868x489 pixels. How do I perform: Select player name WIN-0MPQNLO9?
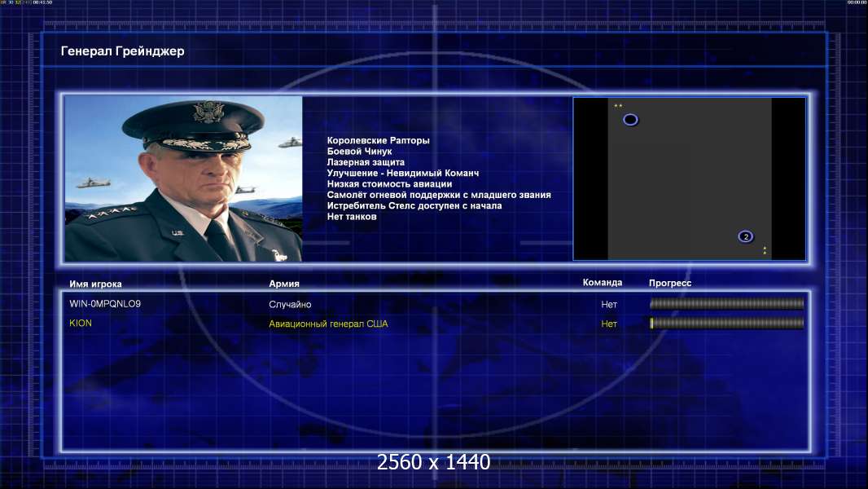105,303
